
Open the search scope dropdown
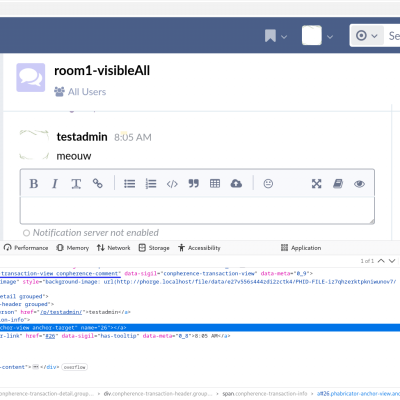(x=367, y=35)
